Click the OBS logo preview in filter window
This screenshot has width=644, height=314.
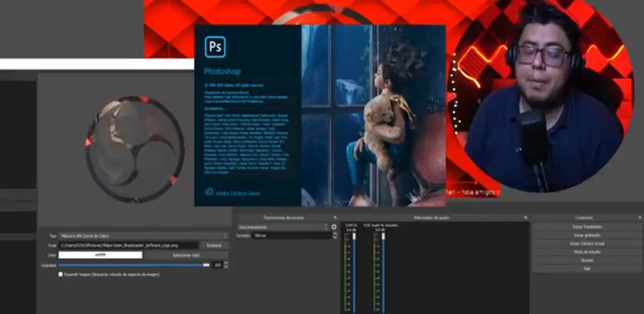tap(135, 149)
